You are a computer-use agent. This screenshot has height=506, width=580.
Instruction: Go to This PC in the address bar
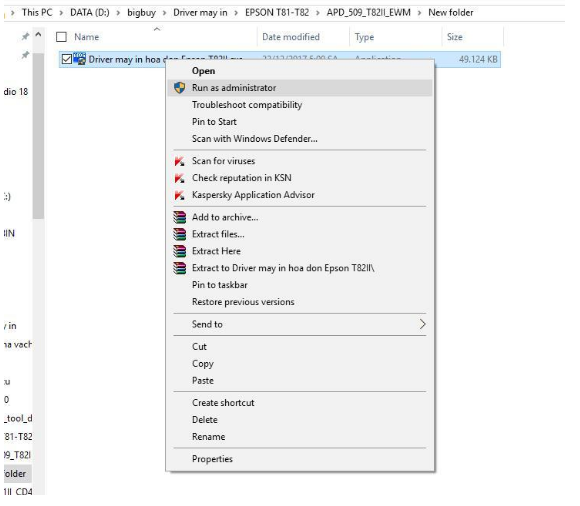[37, 13]
